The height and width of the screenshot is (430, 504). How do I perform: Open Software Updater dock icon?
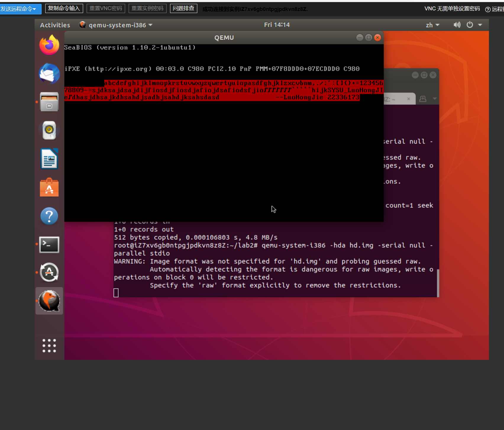[49, 272]
